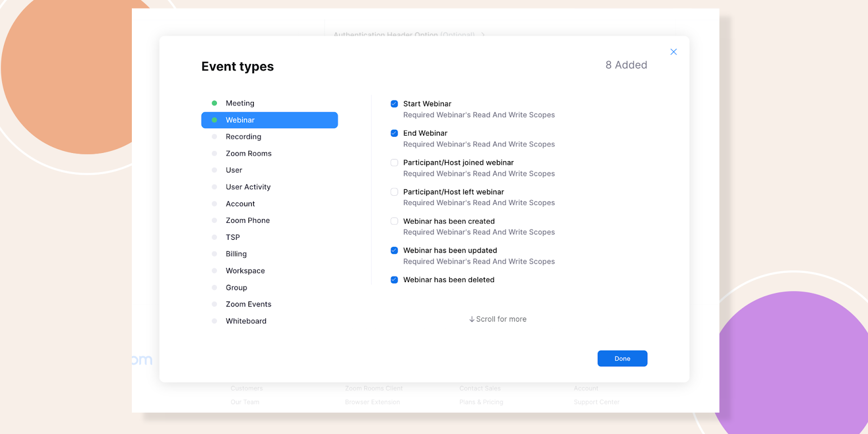The width and height of the screenshot is (868, 434).
Task: Uncheck Webinar has been deleted checkbox
Action: tap(394, 280)
